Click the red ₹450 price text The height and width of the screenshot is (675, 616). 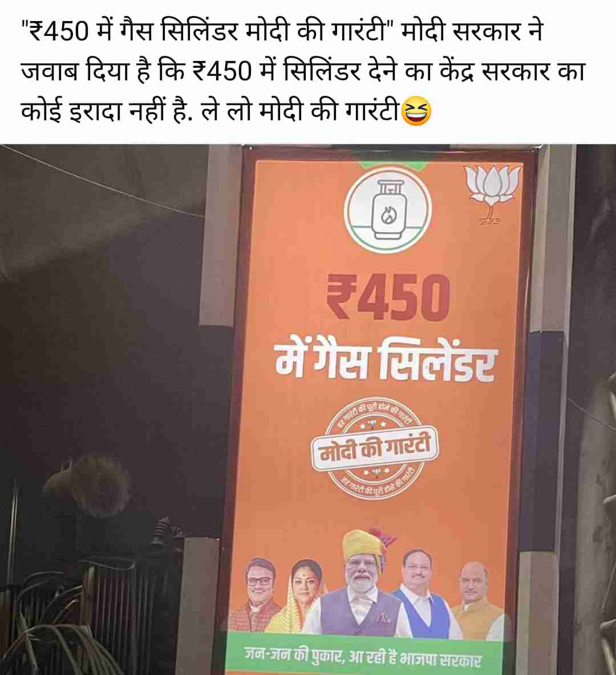click(x=388, y=298)
